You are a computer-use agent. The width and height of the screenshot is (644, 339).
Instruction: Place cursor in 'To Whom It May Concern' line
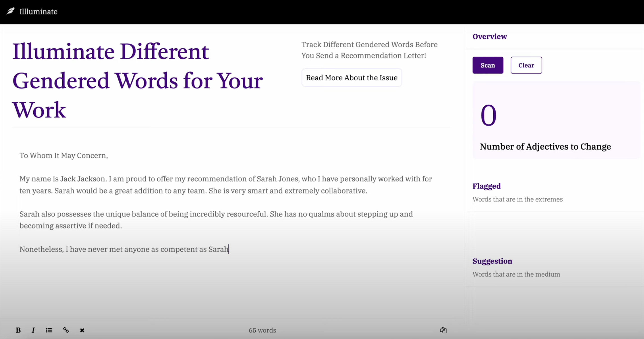click(x=64, y=156)
